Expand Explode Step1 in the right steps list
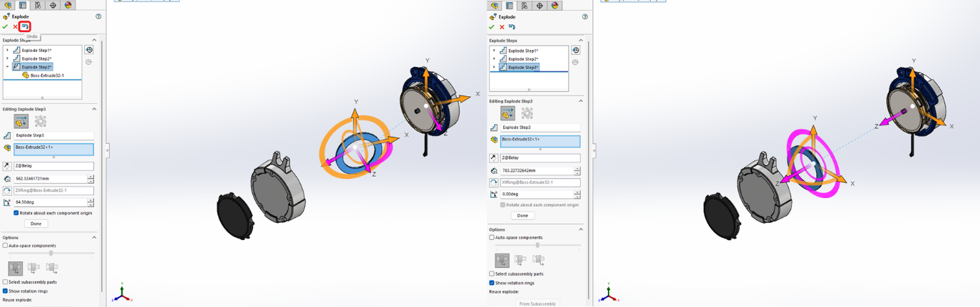 494,51
